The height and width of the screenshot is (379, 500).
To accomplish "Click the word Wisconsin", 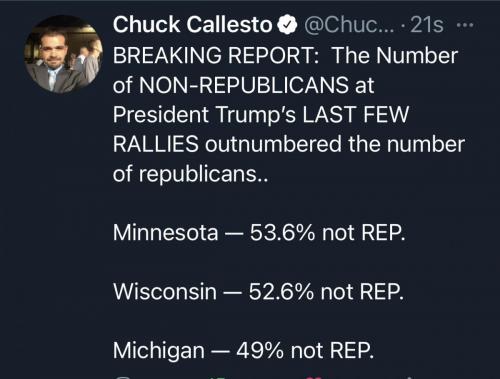I will [x=165, y=291].
